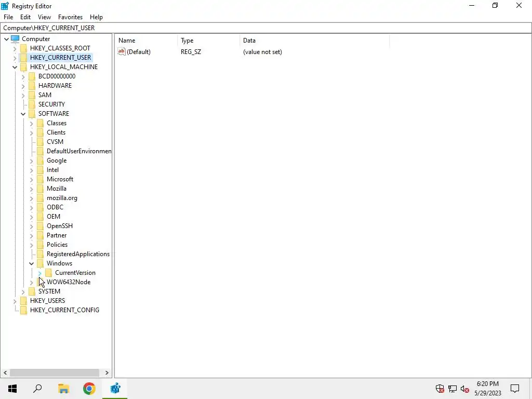The width and height of the screenshot is (532, 399).
Task: Collapse the SOFTWARE key
Action: 23,114
